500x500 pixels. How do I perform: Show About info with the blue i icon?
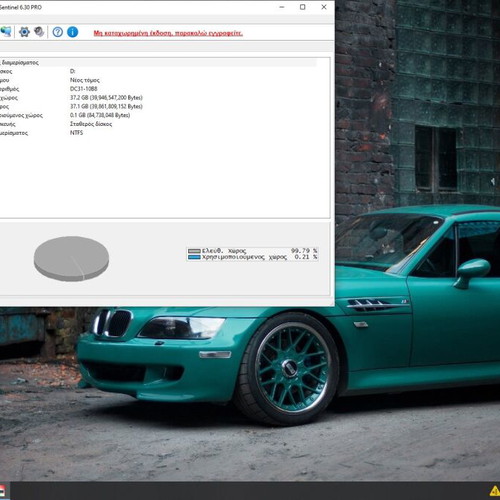click(73, 32)
